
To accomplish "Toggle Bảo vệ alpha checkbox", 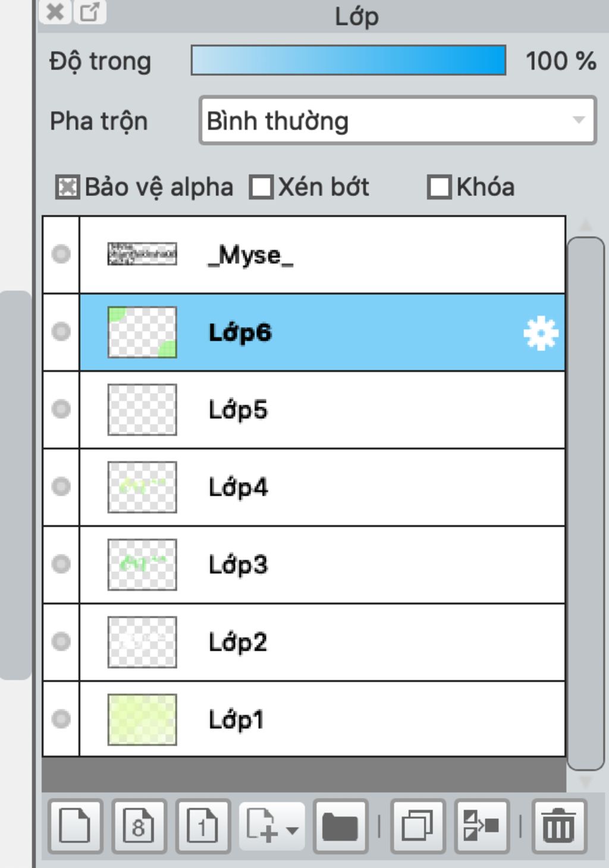I will (x=67, y=187).
